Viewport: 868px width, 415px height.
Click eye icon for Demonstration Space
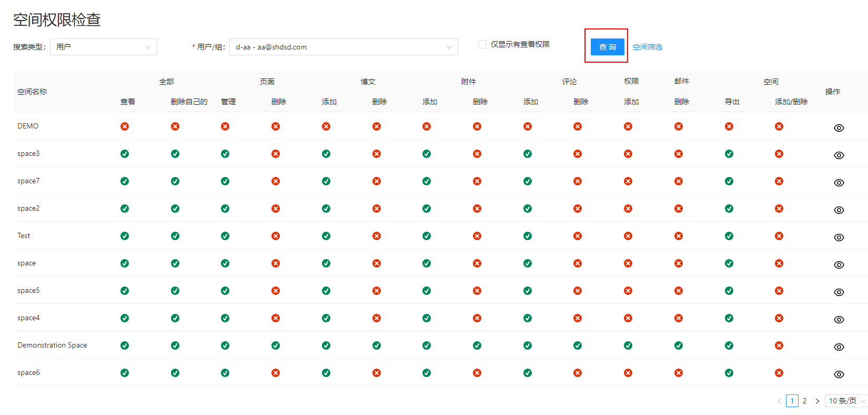839,347
